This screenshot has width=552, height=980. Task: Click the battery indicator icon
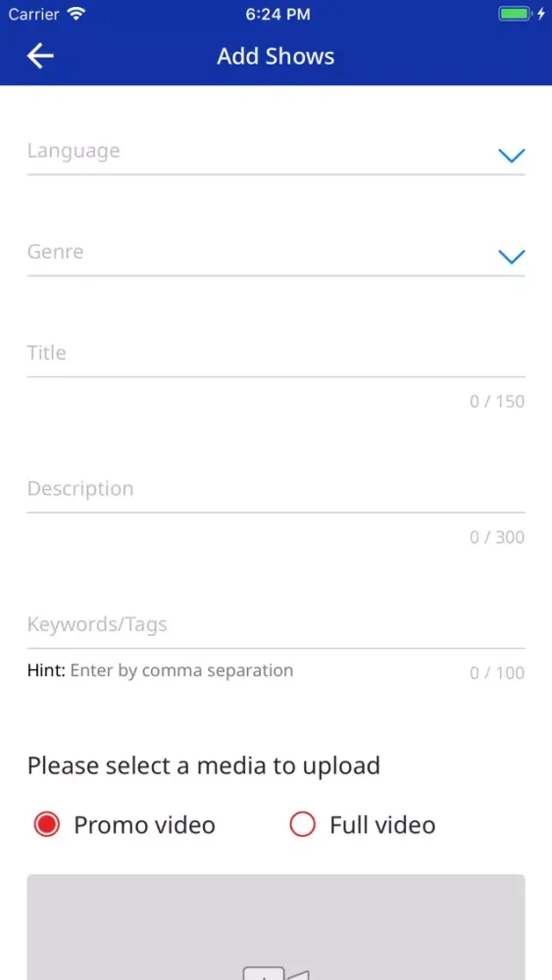(515, 14)
